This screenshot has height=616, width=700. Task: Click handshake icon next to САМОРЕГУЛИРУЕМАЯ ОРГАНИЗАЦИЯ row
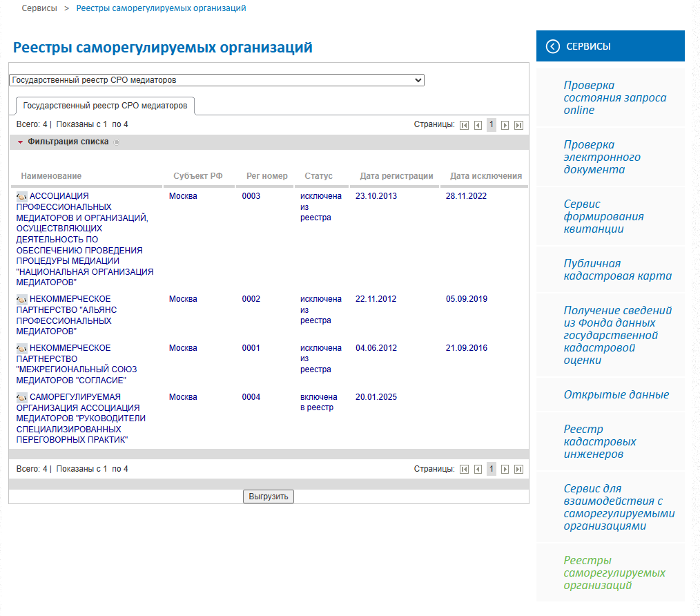pyautogui.click(x=21, y=397)
